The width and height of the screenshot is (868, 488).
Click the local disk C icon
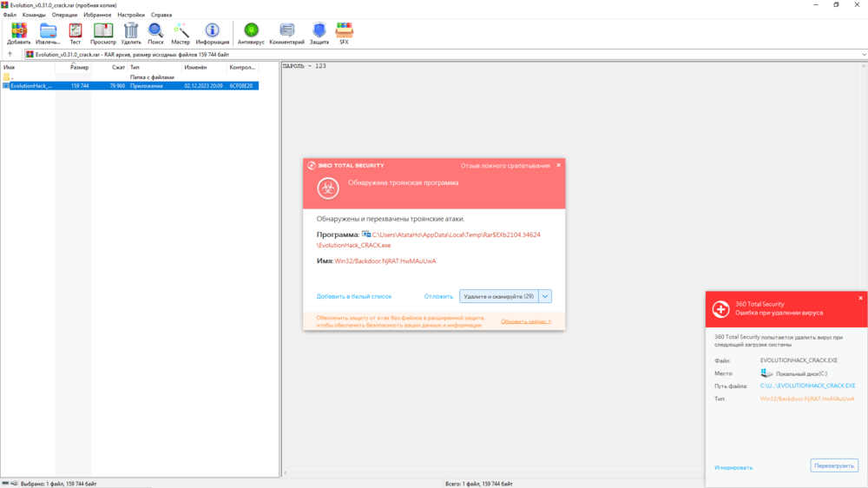click(766, 373)
